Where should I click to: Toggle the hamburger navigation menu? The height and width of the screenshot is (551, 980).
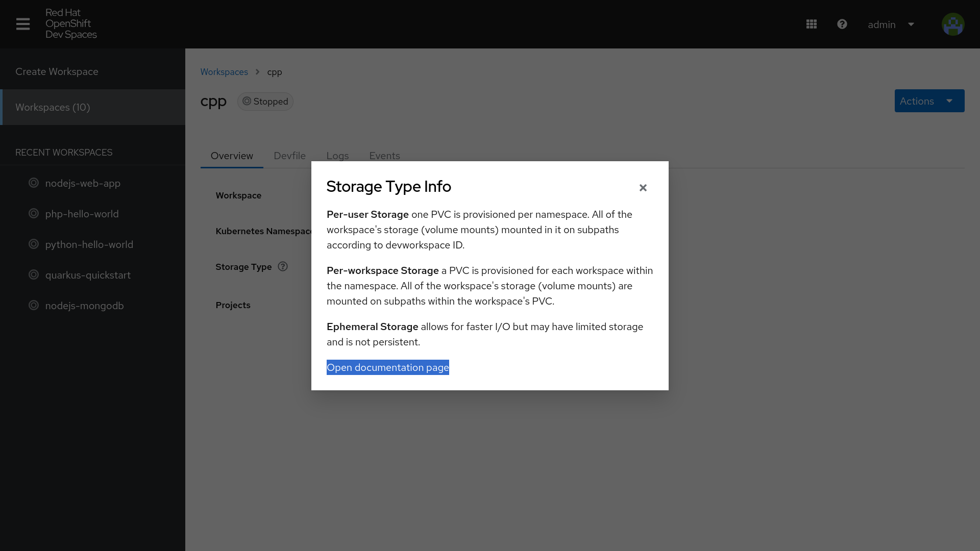(x=23, y=24)
